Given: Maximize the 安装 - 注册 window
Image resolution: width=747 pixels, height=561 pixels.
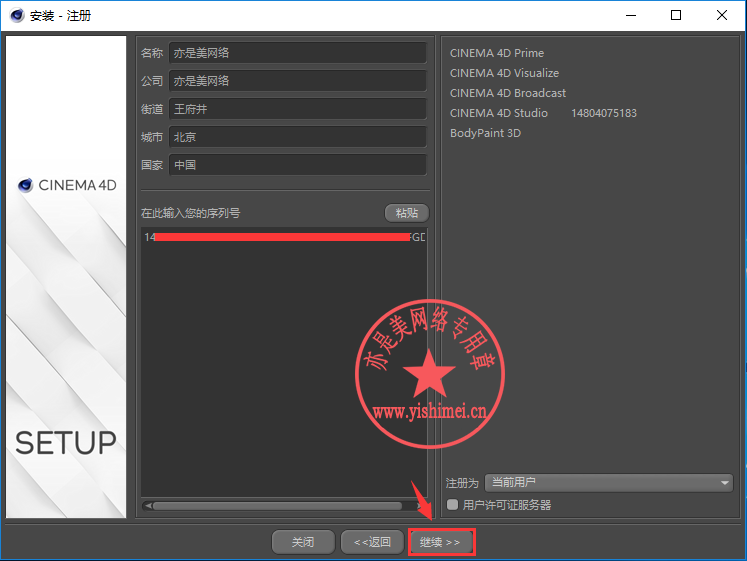Looking at the screenshot, I should click(x=676, y=15).
